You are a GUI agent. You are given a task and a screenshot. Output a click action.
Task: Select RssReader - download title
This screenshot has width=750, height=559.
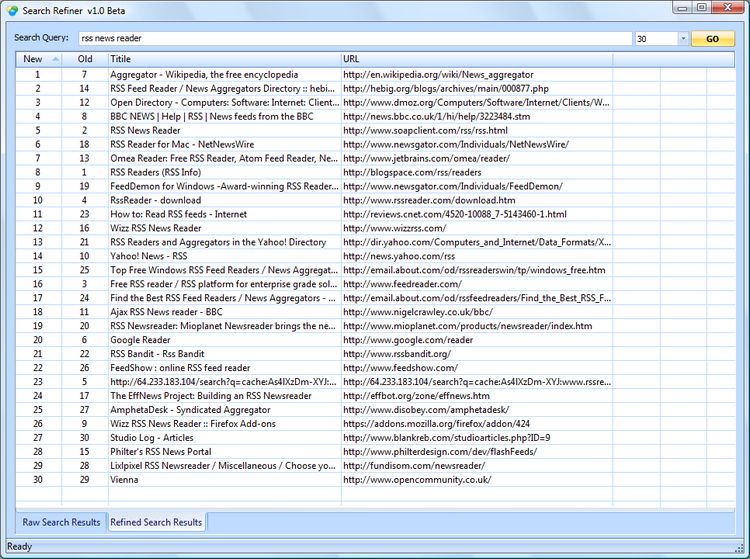pyautogui.click(x=155, y=200)
